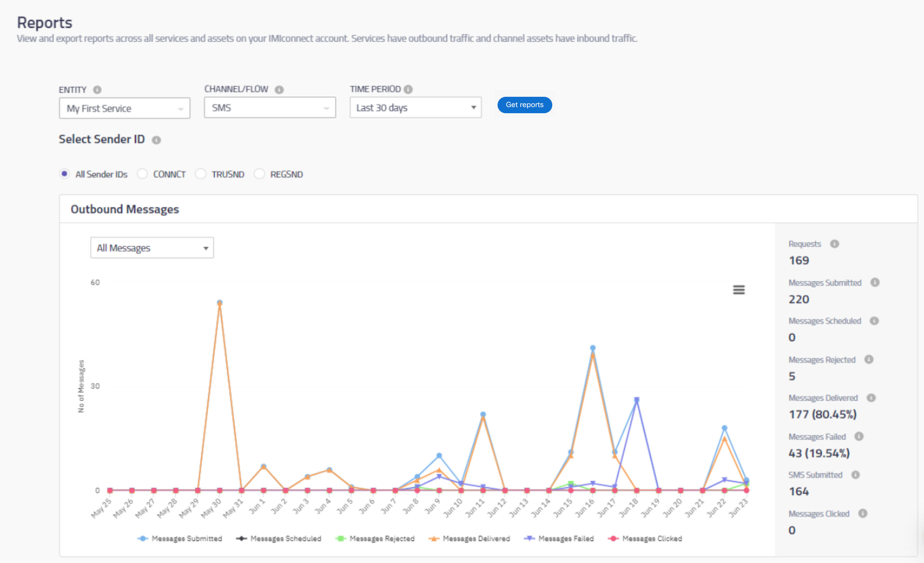Image resolution: width=924 pixels, height=563 pixels.
Task: Click the Reports page title
Action: click(44, 23)
